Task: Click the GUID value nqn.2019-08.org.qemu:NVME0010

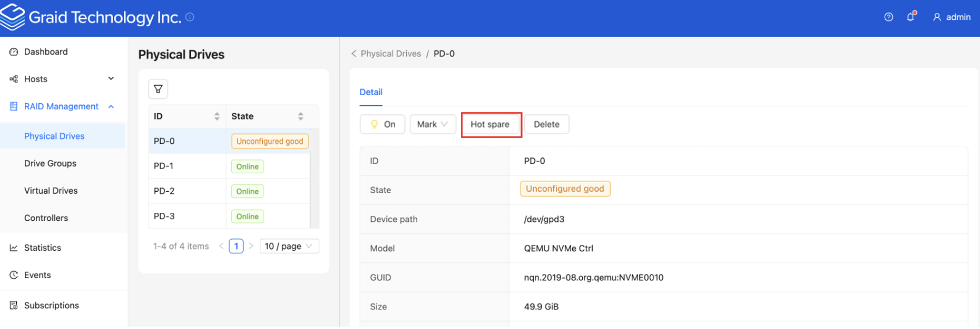Action: tap(594, 277)
